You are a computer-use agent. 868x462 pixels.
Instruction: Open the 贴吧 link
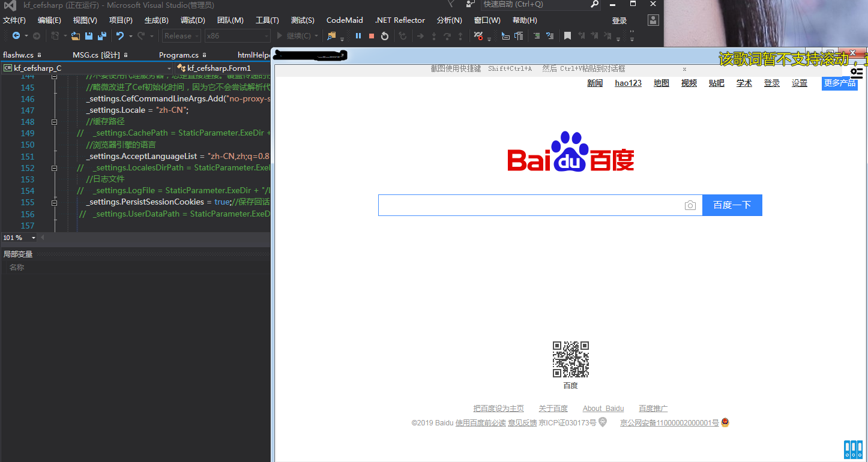pyautogui.click(x=717, y=83)
